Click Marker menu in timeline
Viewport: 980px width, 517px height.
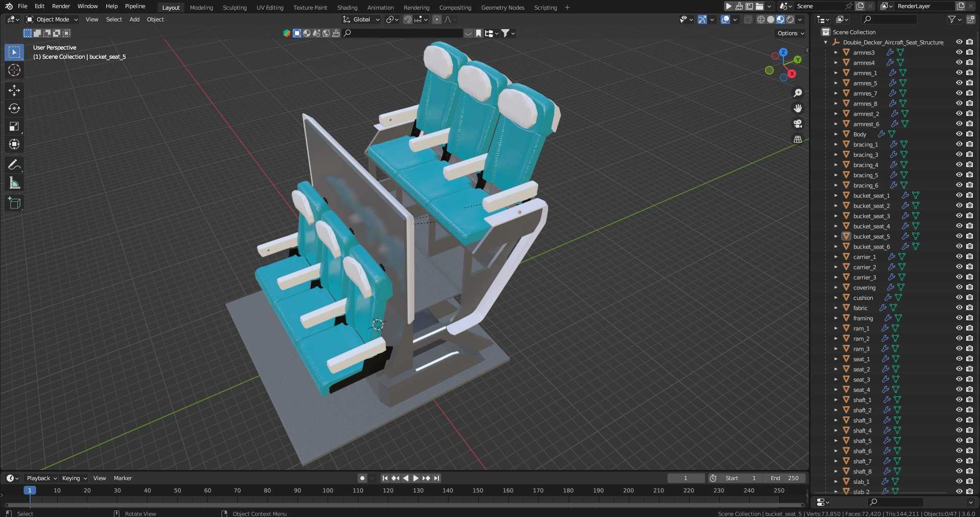(122, 478)
